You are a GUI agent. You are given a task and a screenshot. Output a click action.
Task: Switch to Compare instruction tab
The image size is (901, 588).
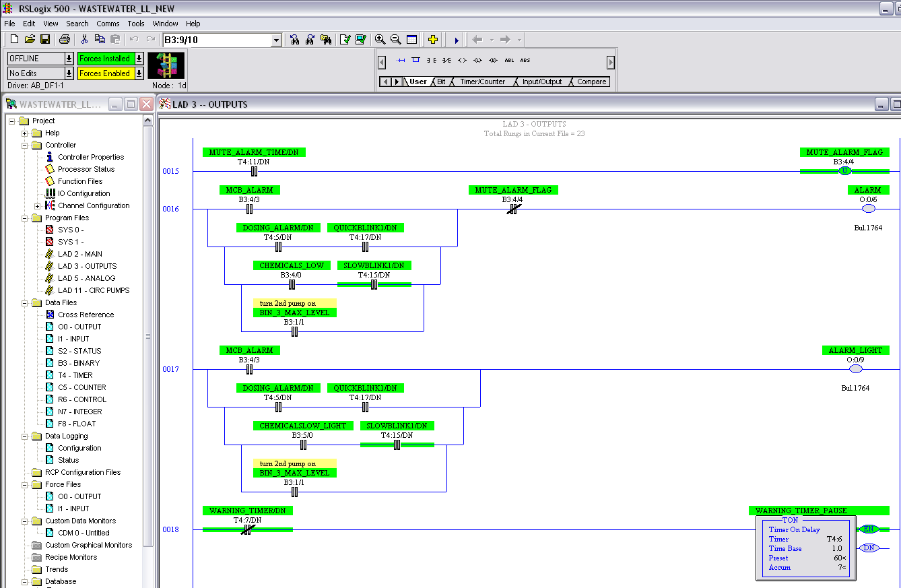(591, 81)
